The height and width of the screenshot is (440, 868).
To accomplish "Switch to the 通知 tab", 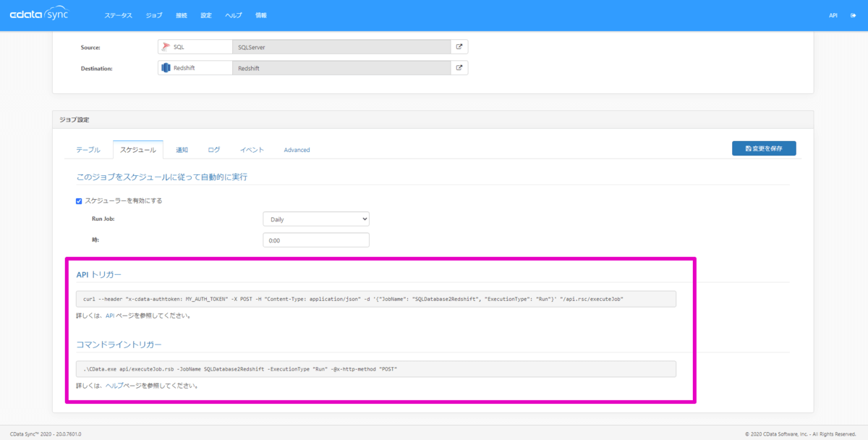I will click(x=182, y=150).
